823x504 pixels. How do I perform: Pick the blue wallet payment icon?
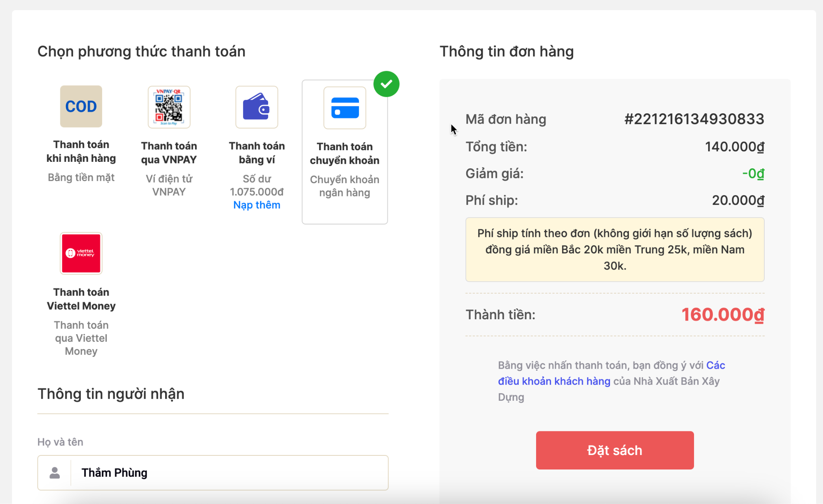coord(257,107)
